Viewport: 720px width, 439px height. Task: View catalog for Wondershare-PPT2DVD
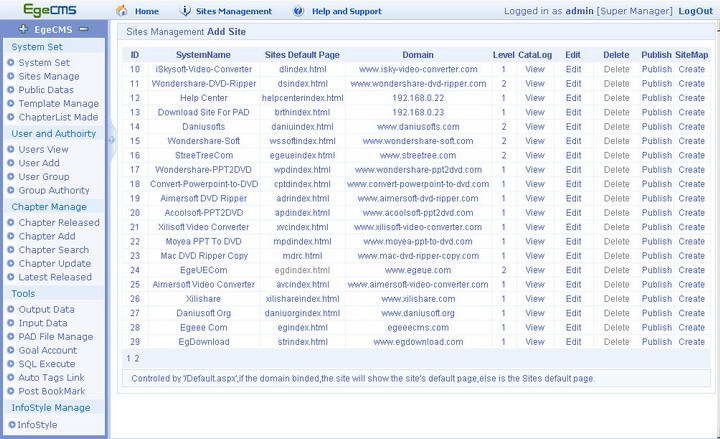pos(535,170)
